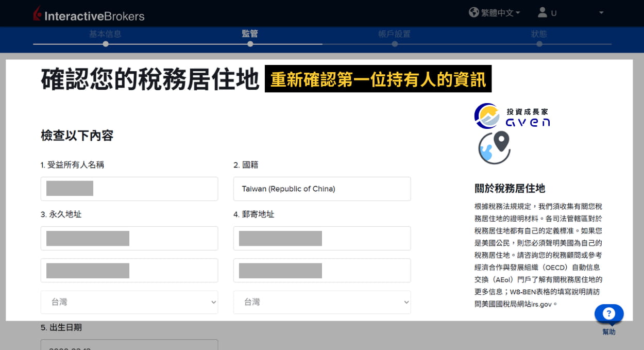Click the second 郵寄地址 line field

322,270
